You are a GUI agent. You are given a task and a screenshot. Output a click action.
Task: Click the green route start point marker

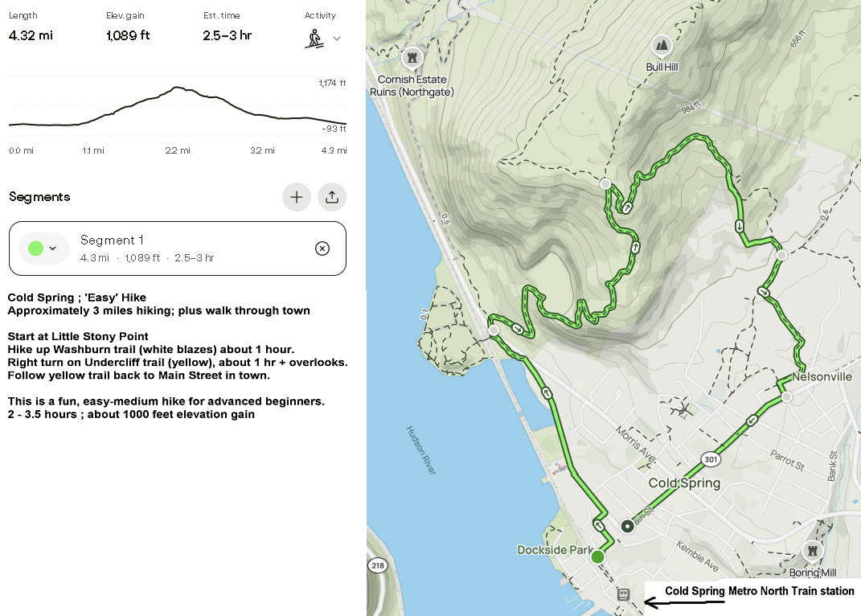[x=597, y=556]
